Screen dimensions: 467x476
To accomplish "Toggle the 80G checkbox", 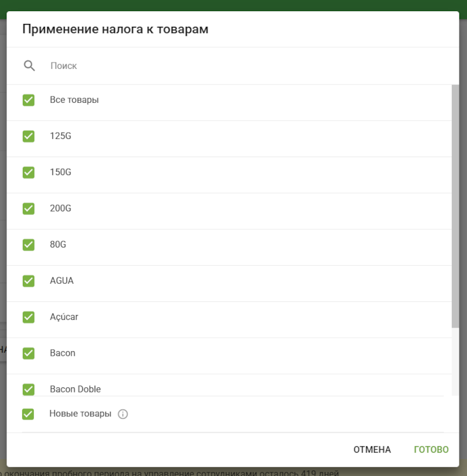I will [x=29, y=244].
